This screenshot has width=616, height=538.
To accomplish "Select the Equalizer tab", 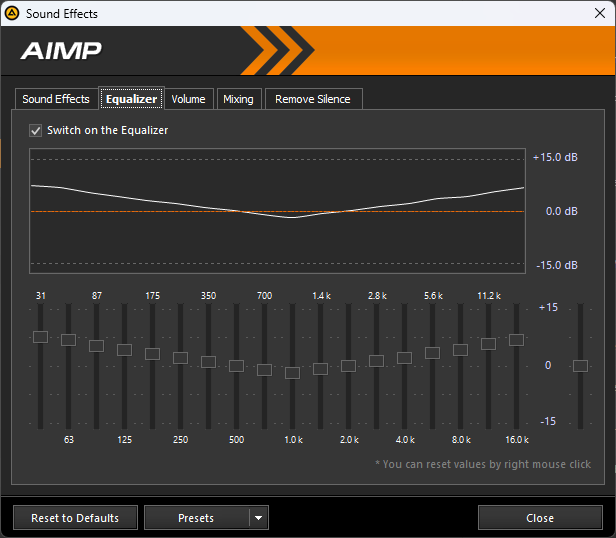I will 131,99.
